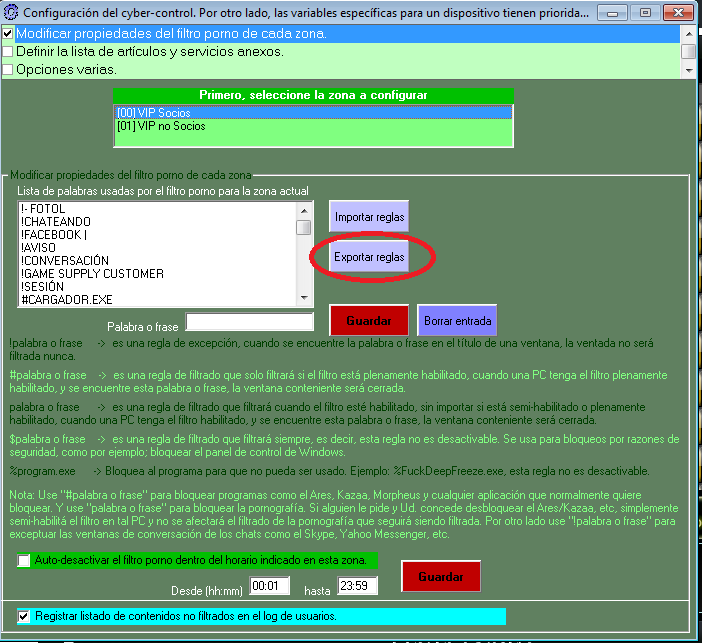Select '#CARGADOR.EXE' rule in word list
Screen dimensions: 702x643
click(157, 300)
